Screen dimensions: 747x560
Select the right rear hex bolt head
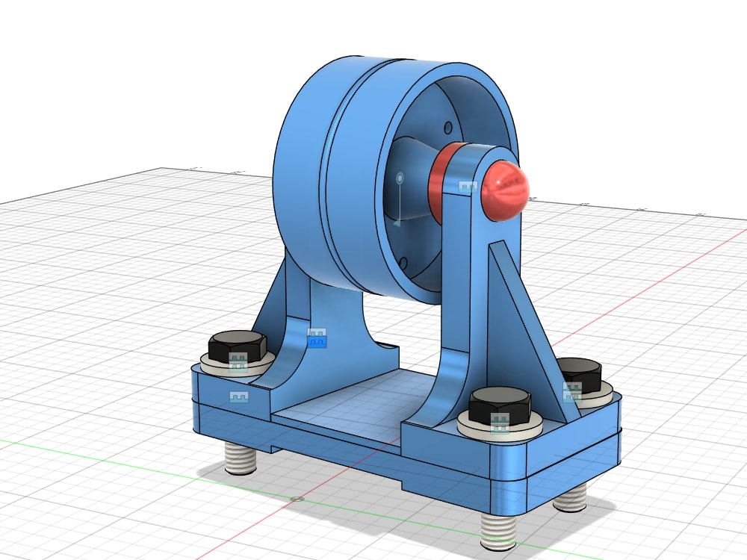tap(581, 371)
